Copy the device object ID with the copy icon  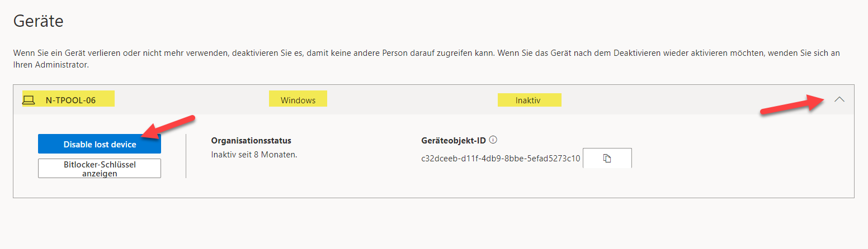[607, 159]
